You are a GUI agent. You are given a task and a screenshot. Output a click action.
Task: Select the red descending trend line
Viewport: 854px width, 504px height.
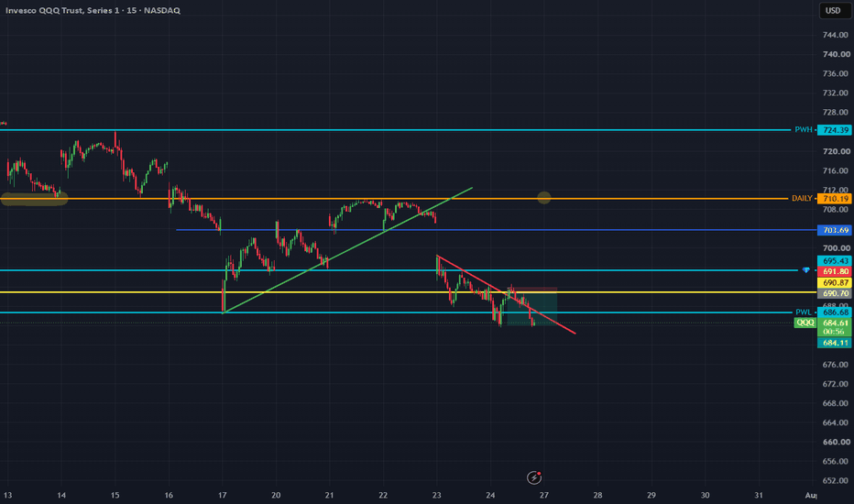[x=506, y=295]
